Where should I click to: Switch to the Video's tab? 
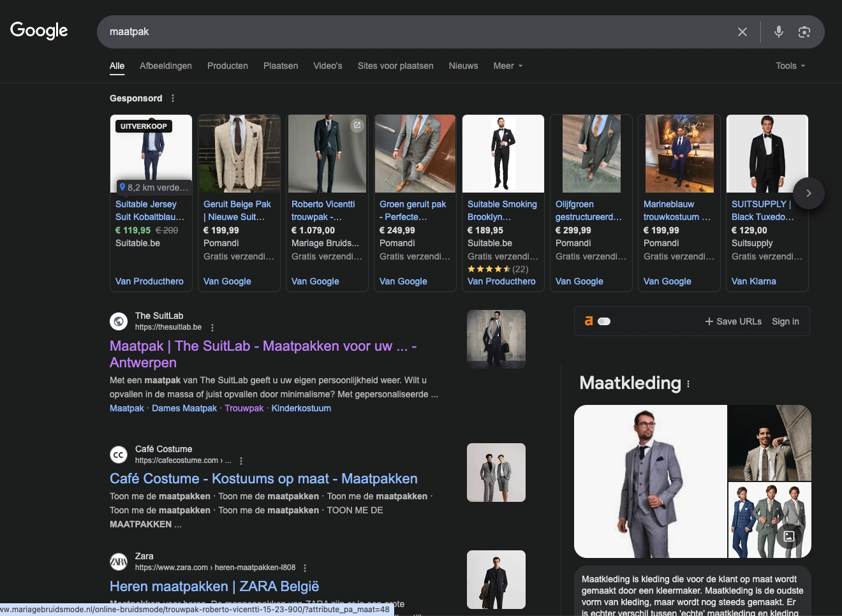click(x=328, y=66)
